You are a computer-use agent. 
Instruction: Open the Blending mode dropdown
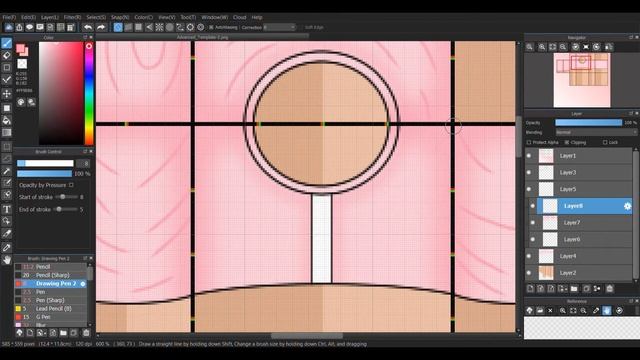(596, 132)
